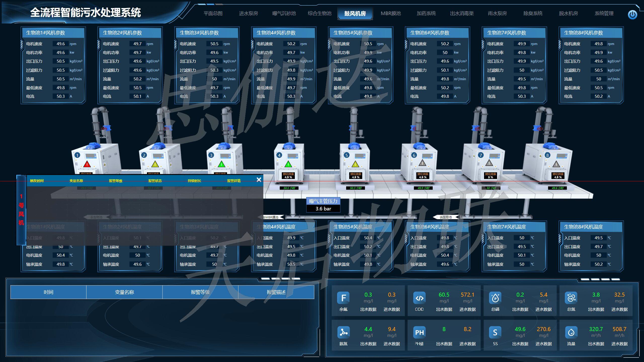Click the 1号风机 vertical side label
This screenshot has width=644, height=362.
point(21,209)
